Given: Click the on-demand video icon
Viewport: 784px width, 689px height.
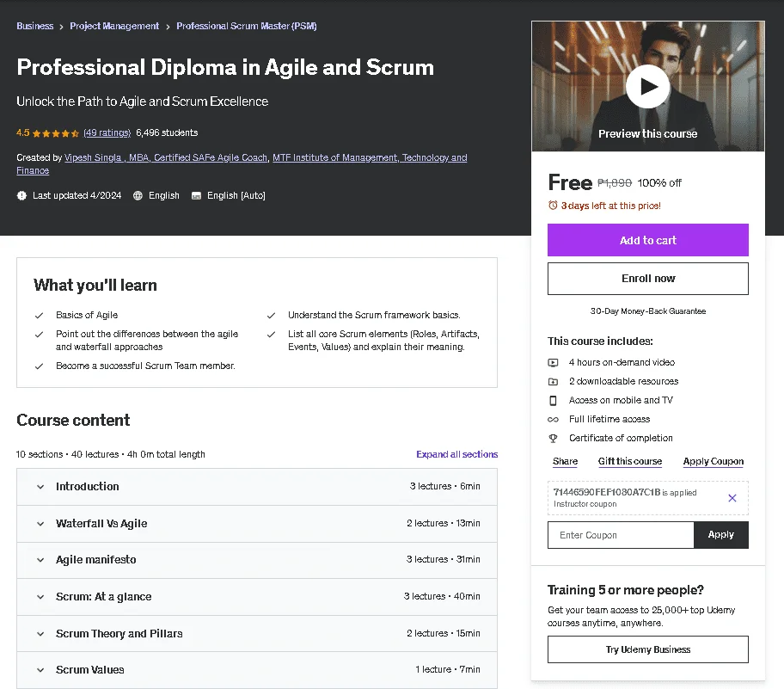Looking at the screenshot, I should pyautogui.click(x=553, y=362).
